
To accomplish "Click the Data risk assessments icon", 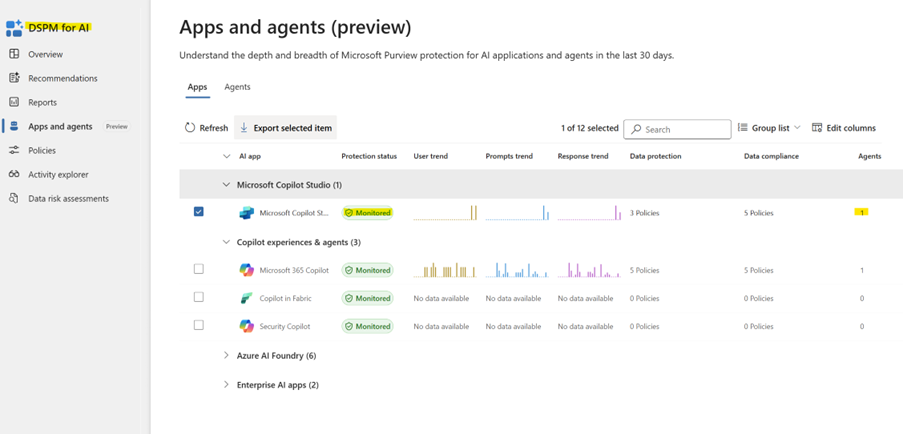I will [x=14, y=199].
